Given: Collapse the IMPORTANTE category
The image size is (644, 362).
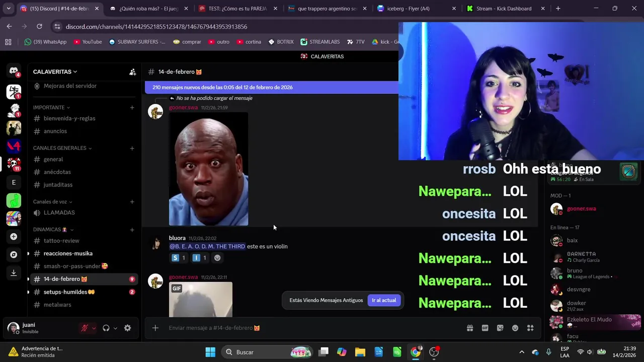Looking at the screenshot, I should [51, 108].
